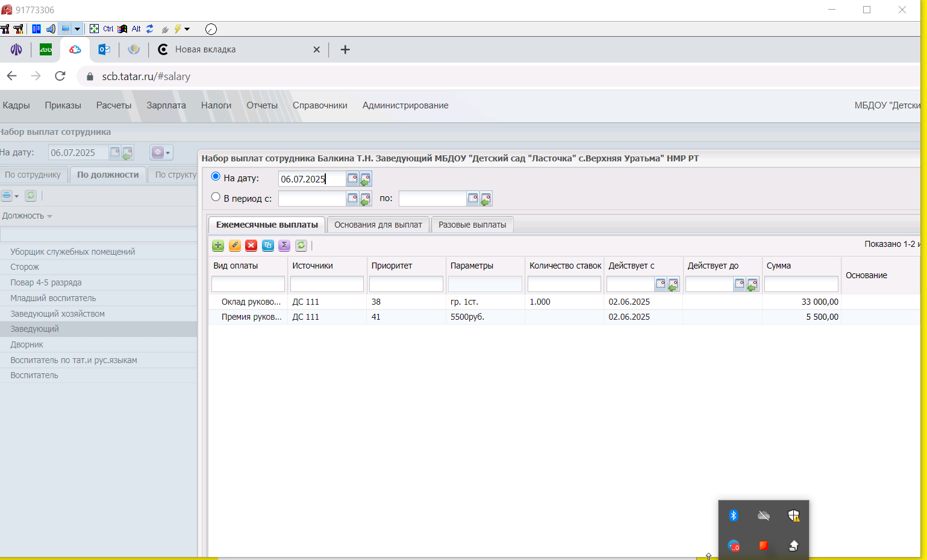Sort by "Количество ставок" column header

click(566, 266)
